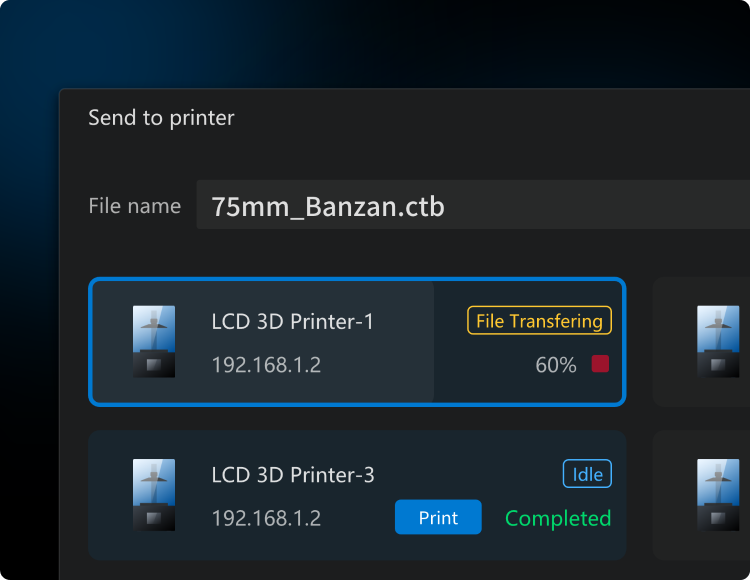Stop file transfer with red square button
Viewport: 750px width, 580px height.
point(600,364)
